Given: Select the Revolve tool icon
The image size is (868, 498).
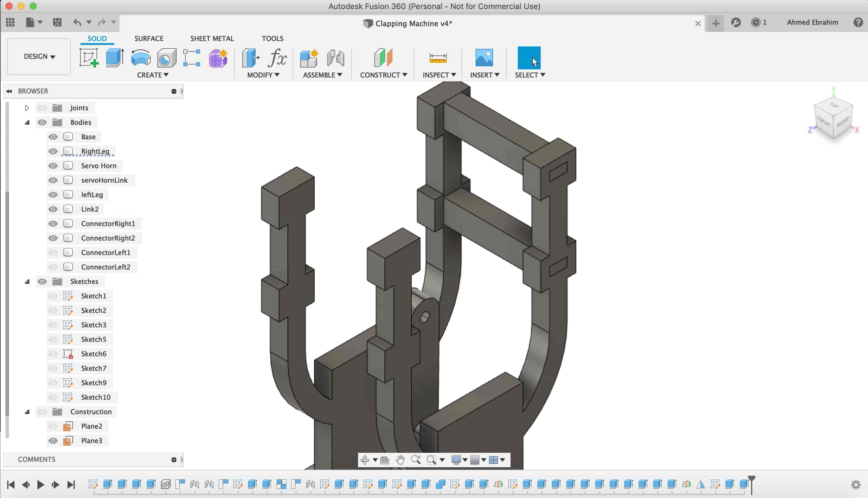Looking at the screenshot, I should click(140, 58).
